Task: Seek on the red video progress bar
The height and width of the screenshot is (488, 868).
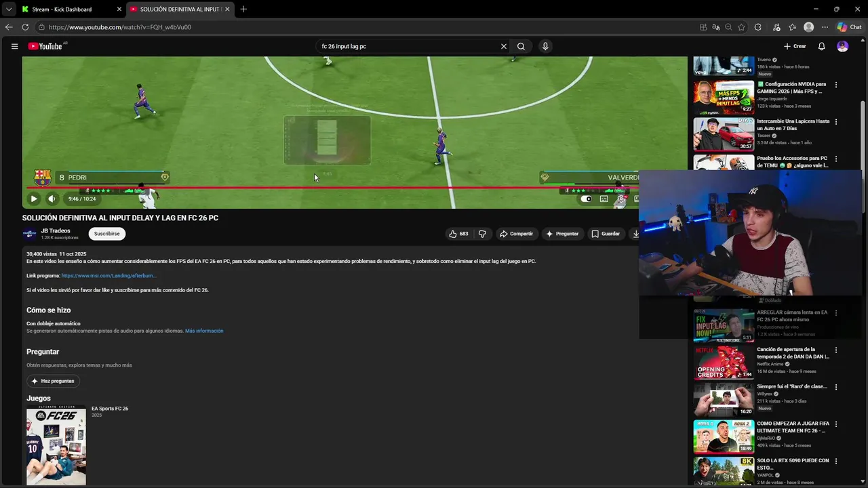Action: (x=332, y=188)
